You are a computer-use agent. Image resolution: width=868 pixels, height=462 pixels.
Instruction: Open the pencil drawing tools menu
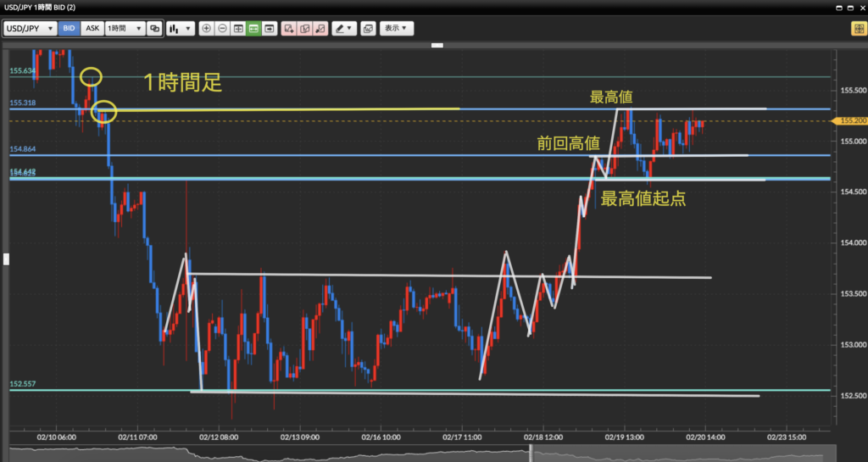343,28
